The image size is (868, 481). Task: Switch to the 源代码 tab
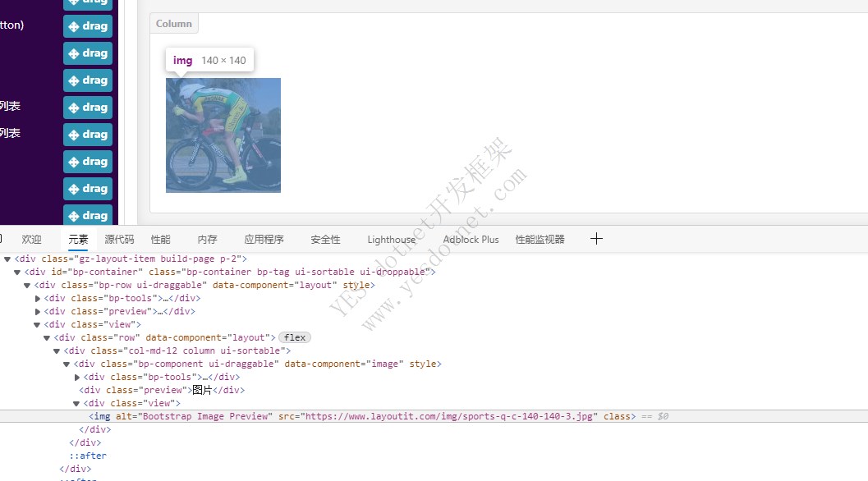coord(119,239)
